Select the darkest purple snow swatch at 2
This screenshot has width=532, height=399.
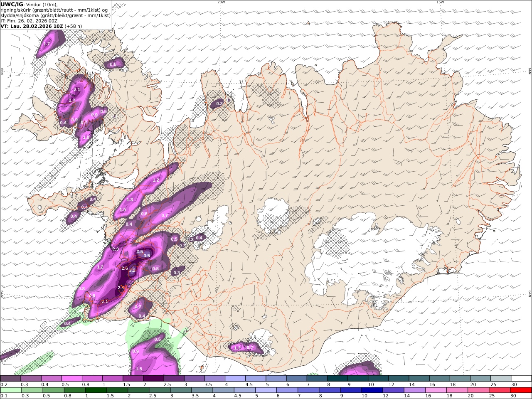[x=153, y=378]
